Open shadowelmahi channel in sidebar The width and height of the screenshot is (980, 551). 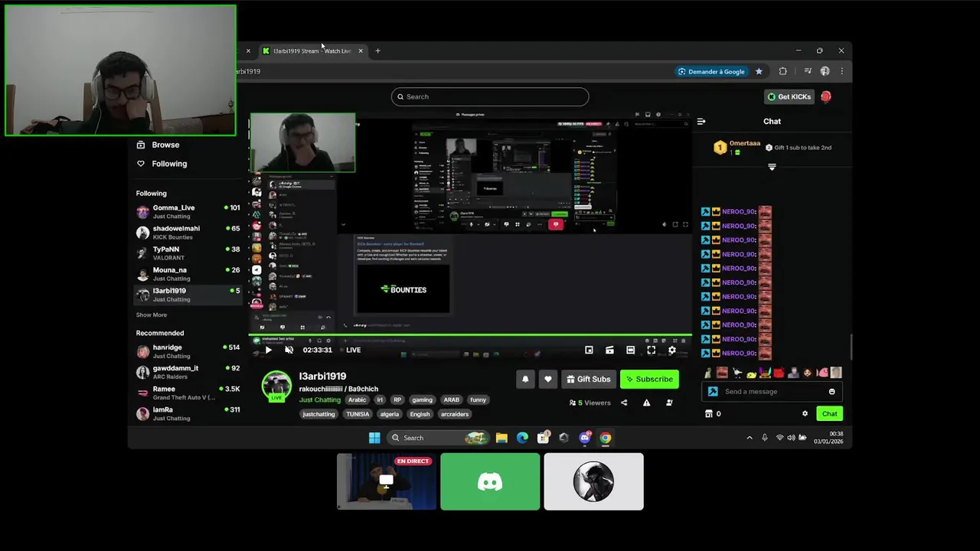point(188,232)
